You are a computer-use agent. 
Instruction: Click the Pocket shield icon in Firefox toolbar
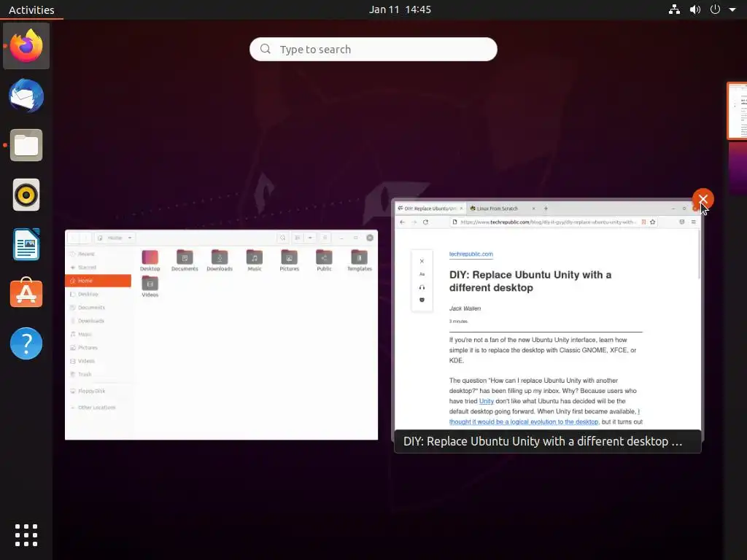coord(682,222)
